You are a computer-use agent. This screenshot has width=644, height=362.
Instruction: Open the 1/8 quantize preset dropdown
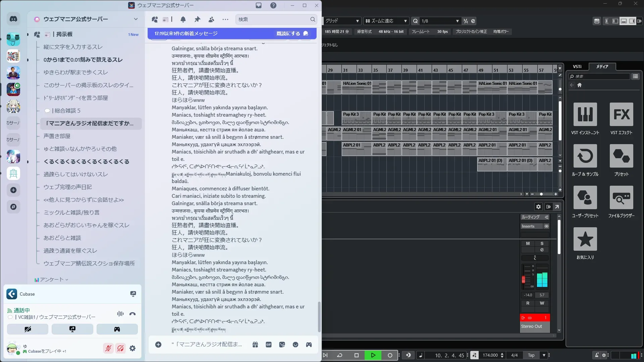pyautogui.click(x=457, y=21)
